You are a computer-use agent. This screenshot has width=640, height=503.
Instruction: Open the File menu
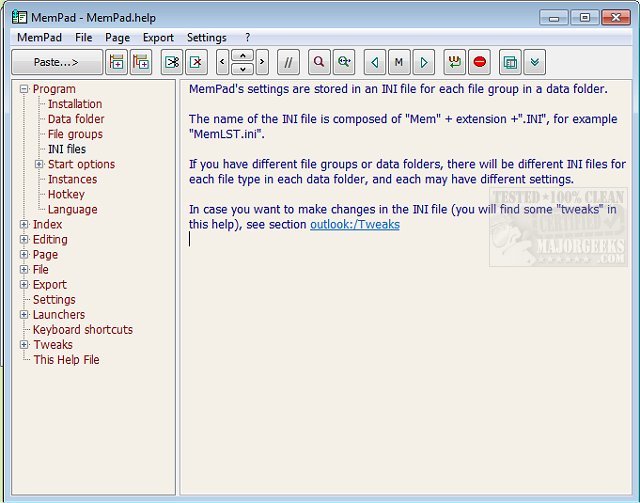click(84, 38)
